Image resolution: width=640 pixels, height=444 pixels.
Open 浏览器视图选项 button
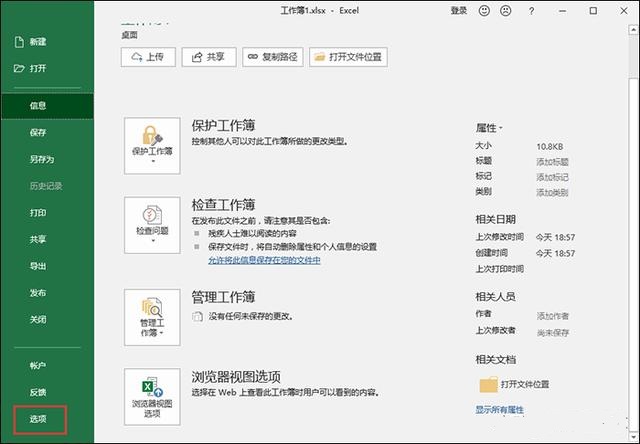152,397
